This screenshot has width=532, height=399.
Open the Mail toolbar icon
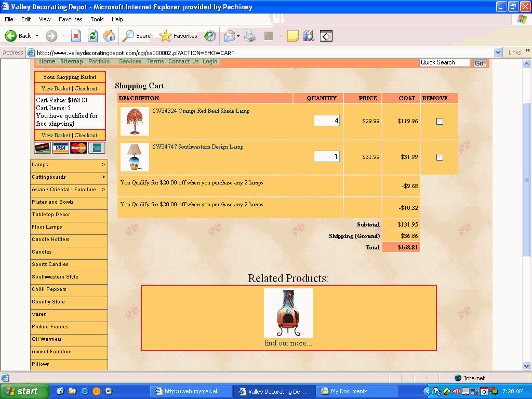229,36
